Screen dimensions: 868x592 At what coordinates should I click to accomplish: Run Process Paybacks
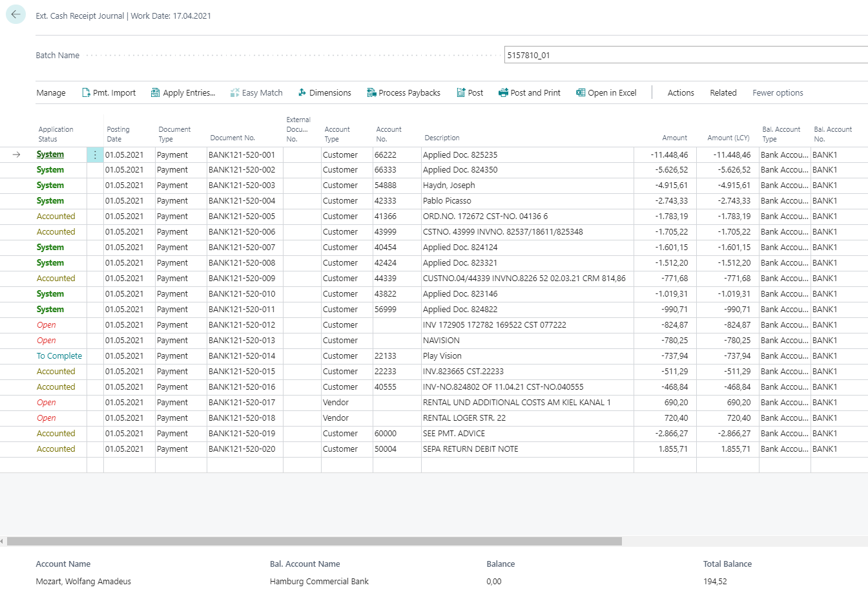(x=404, y=92)
